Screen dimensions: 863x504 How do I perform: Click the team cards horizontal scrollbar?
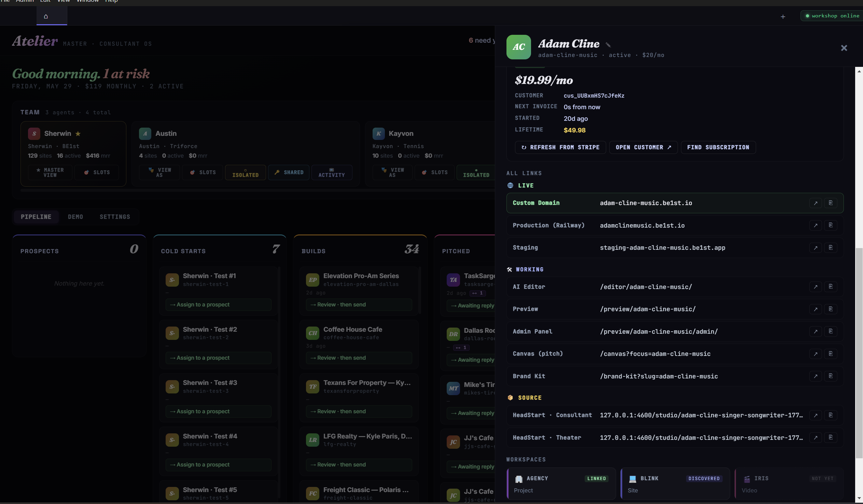257,190
